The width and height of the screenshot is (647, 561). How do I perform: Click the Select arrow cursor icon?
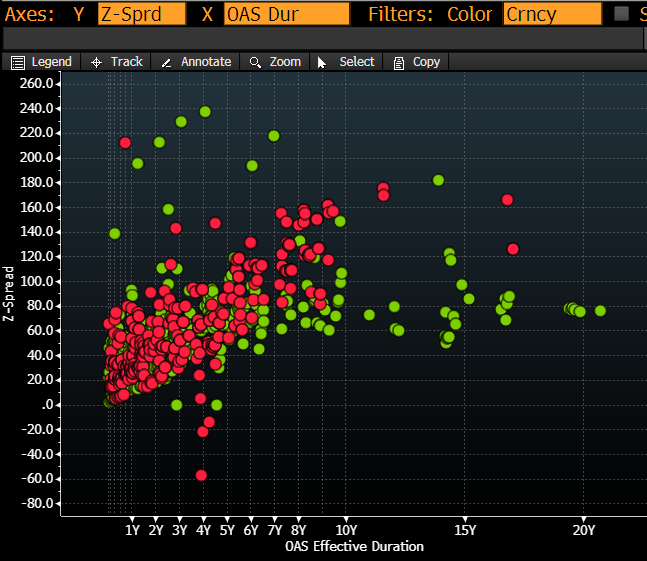[322, 63]
